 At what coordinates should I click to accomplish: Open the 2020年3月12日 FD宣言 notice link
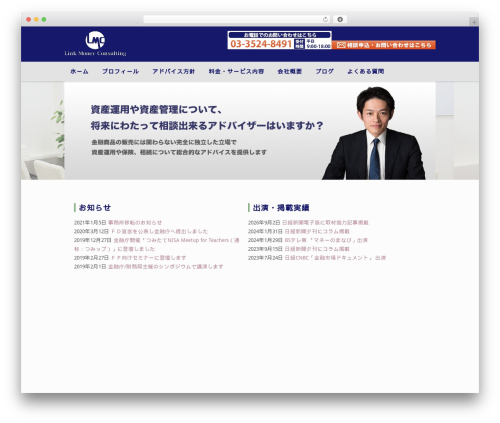[159, 231]
